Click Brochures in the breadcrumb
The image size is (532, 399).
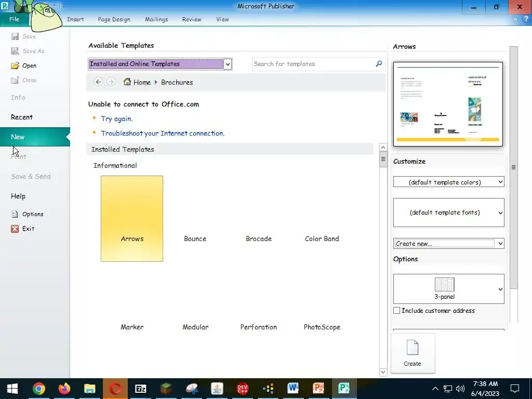coord(177,82)
